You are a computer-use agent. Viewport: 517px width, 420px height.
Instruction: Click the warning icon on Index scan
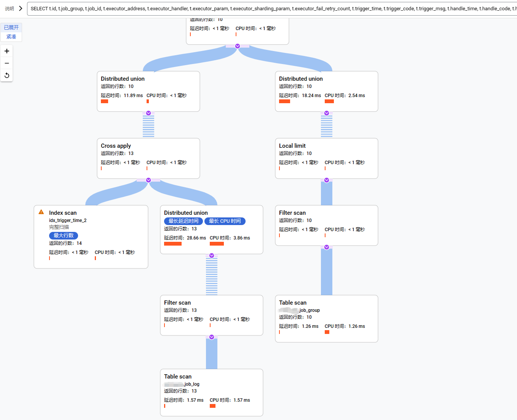[41, 212]
